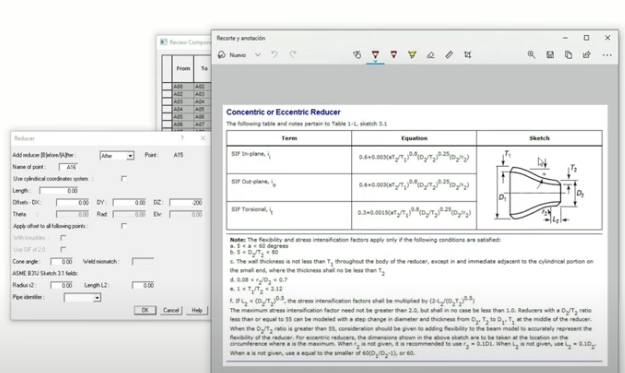The width and height of the screenshot is (625, 373).
Task: Select the touch writing tool icon
Action: (x=357, y=55)
